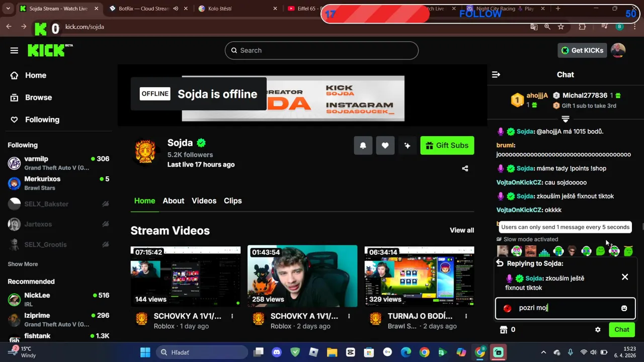Screen dimensions: 644x362
Task: Open the channel points shop icon
Action: tap(503, 330)
